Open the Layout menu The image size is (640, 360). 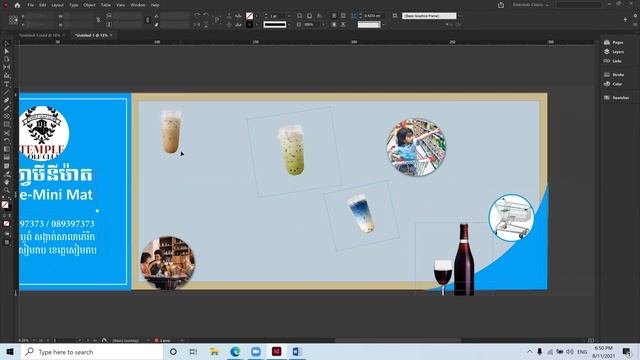[58, 5]
